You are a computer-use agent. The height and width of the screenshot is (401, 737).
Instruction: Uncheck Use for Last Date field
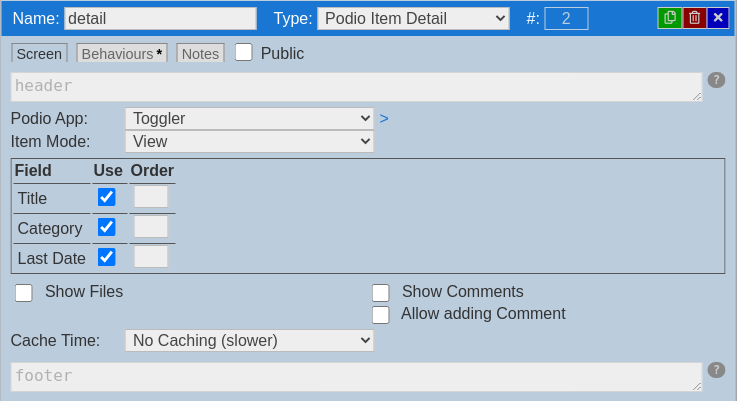pos(107,257)
